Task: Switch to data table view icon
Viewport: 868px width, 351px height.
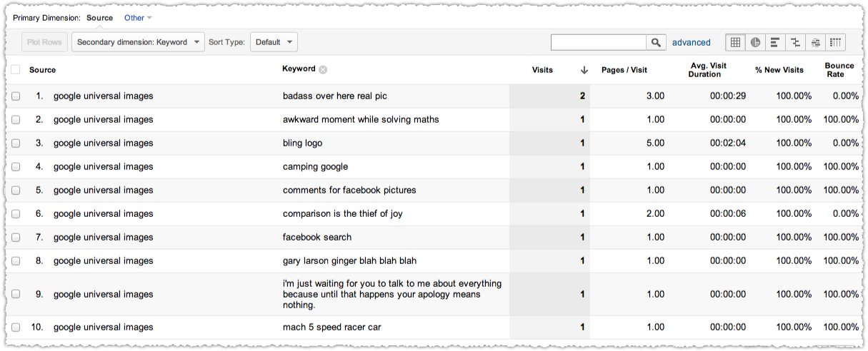Action: 734,43
